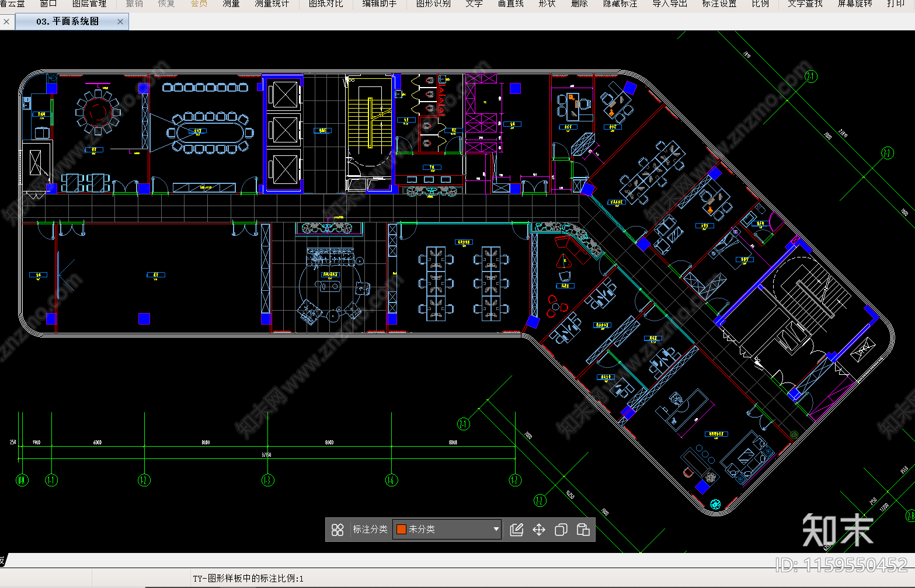This screenshot has height=588, width=915.
Task: Click axis bubble 1-6 in dimension row
Action: point(391,480)
